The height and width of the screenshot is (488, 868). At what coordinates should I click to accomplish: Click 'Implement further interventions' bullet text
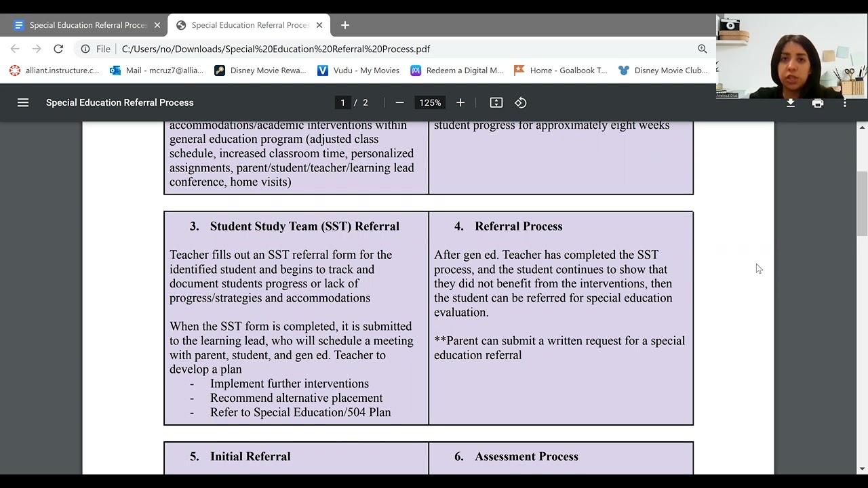[x=290, y=384]
